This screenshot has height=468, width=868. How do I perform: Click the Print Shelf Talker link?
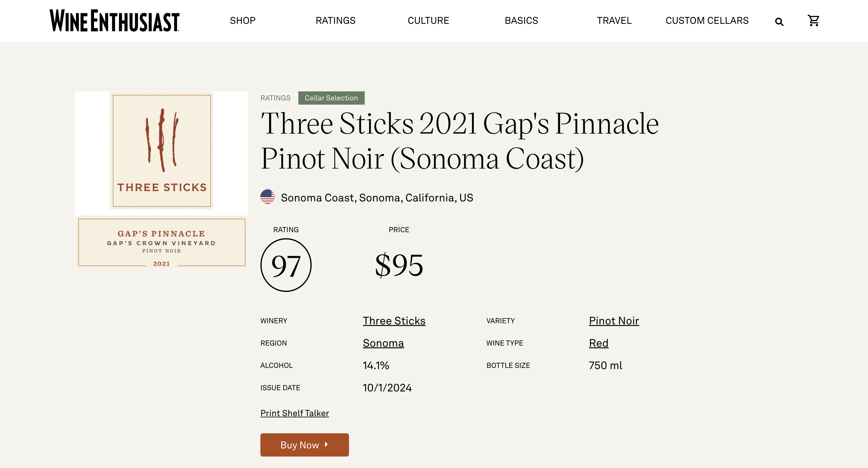tap(294, 413)
